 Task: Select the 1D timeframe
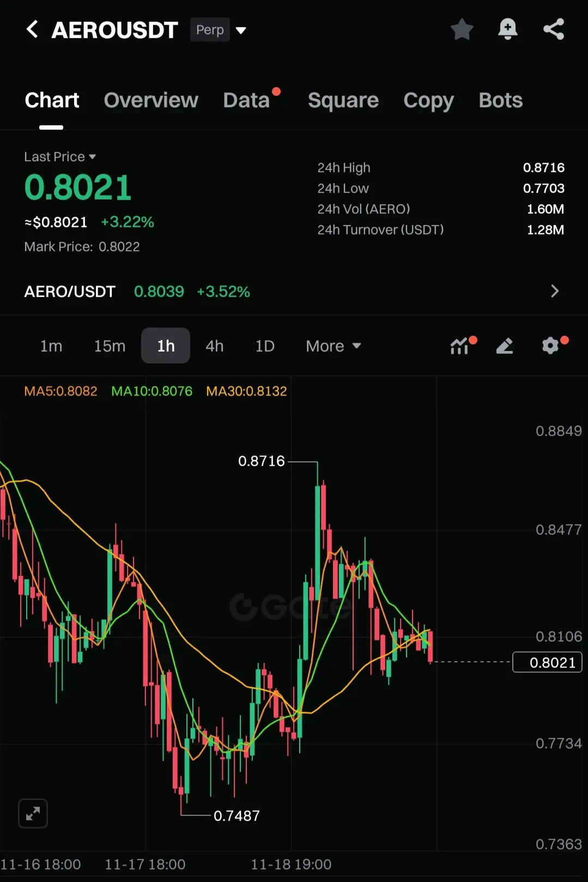pos(265,346)
